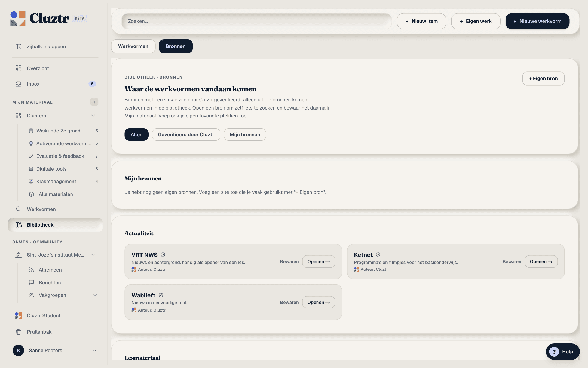The height and width of the screenshot is (368, 588).
Task: Switch to the Werkvormen tab
Action: click(133, 46)
